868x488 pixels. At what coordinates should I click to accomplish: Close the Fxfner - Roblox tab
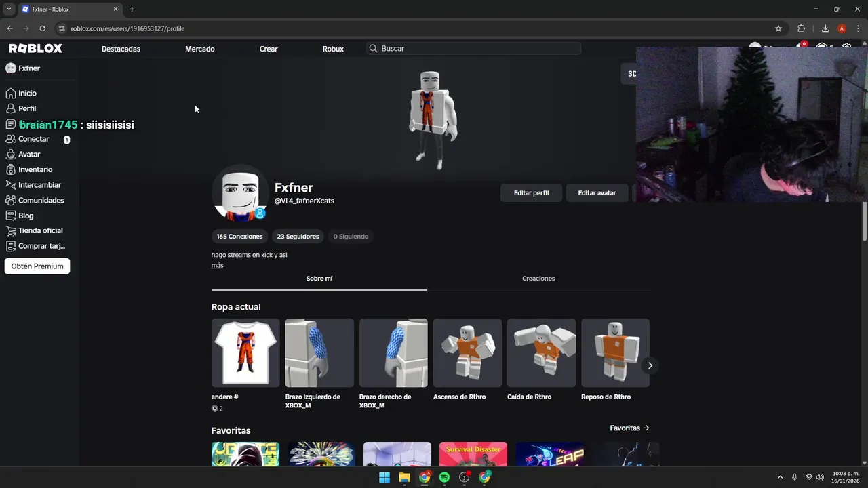pos(115,9)
